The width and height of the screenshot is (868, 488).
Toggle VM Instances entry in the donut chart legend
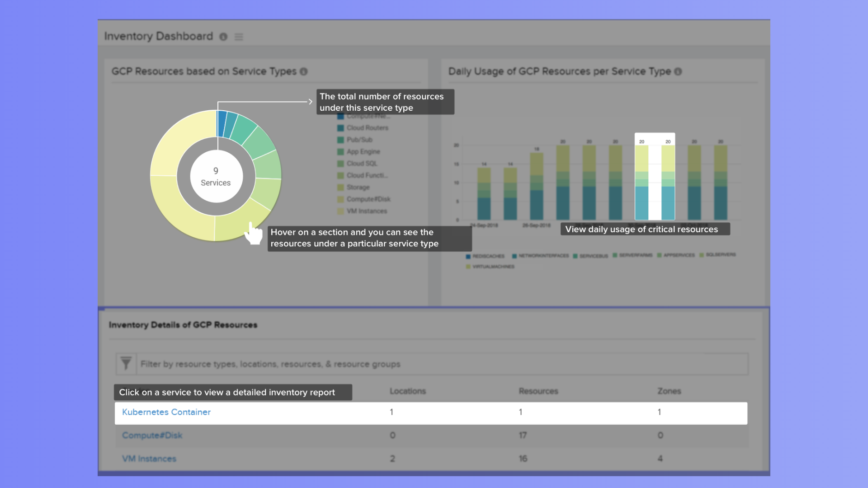pyautogui.click(x=362, y=211)
